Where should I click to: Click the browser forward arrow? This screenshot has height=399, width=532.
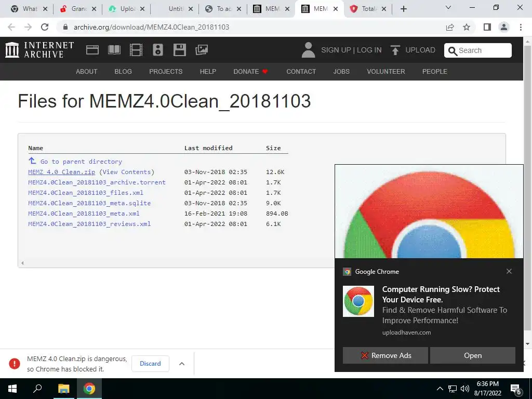point(28,27)
